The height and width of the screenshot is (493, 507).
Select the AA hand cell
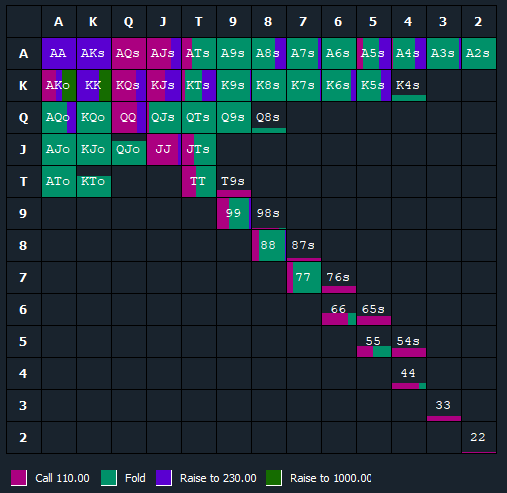59,53
